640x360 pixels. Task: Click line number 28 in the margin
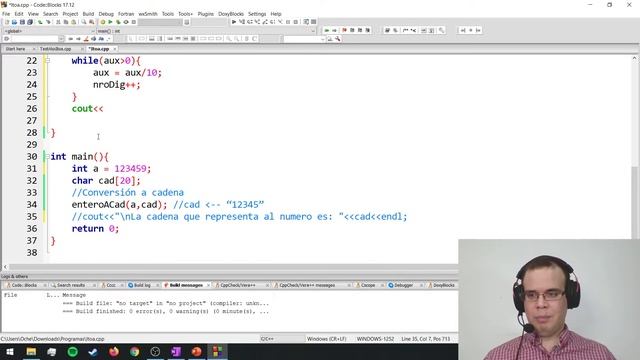pos(32,133)
